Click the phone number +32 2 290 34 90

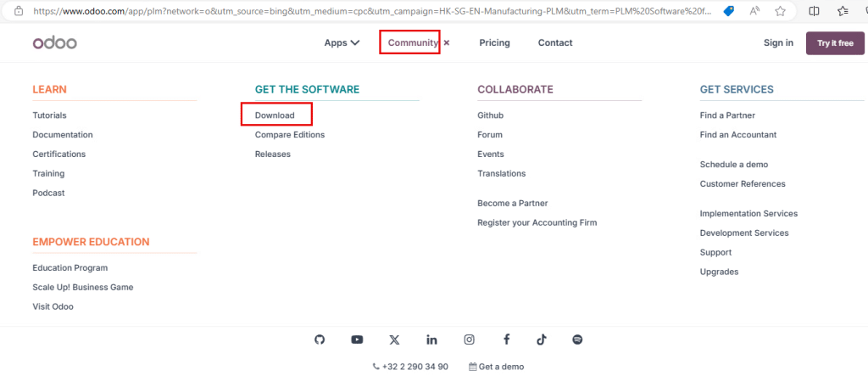[410, 367]
